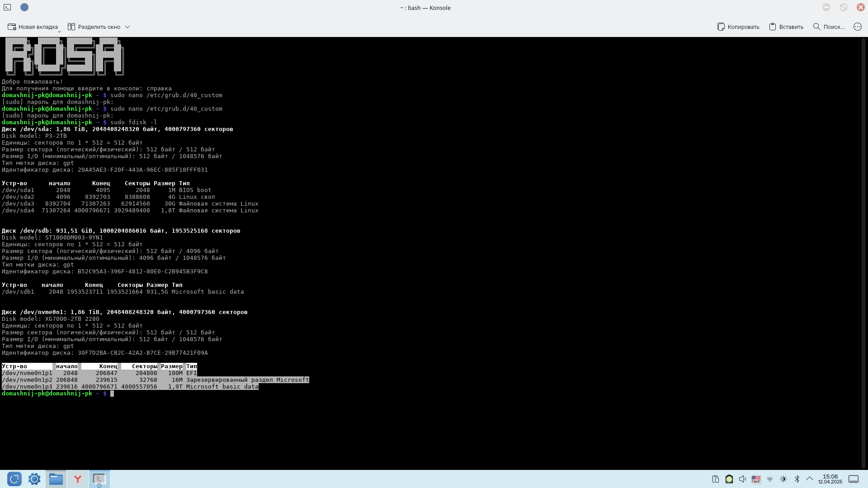Click the clock showing 15:06
The width and height of the screenshot is (868, 488).
click(830, 479)
